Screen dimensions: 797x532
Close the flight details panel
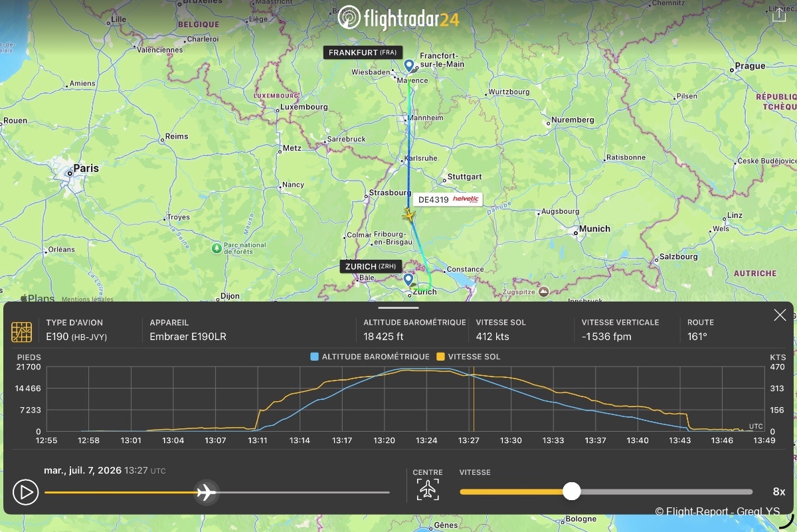780,315
